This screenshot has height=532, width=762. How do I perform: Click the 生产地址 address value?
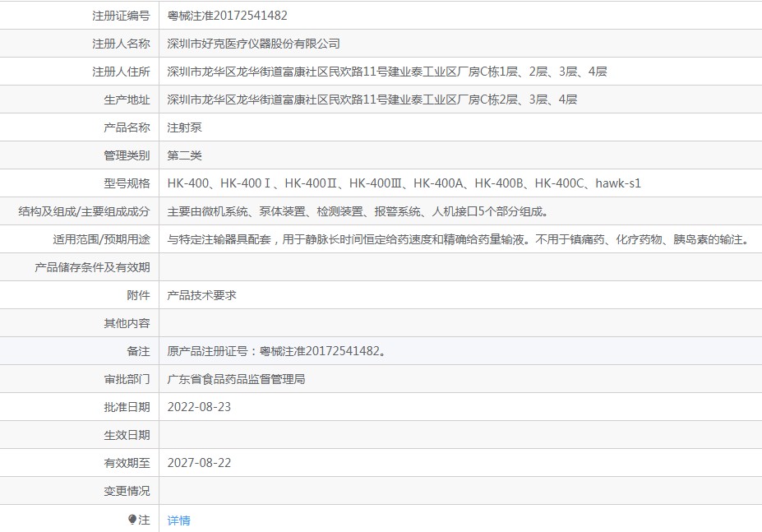coord(372,99)
